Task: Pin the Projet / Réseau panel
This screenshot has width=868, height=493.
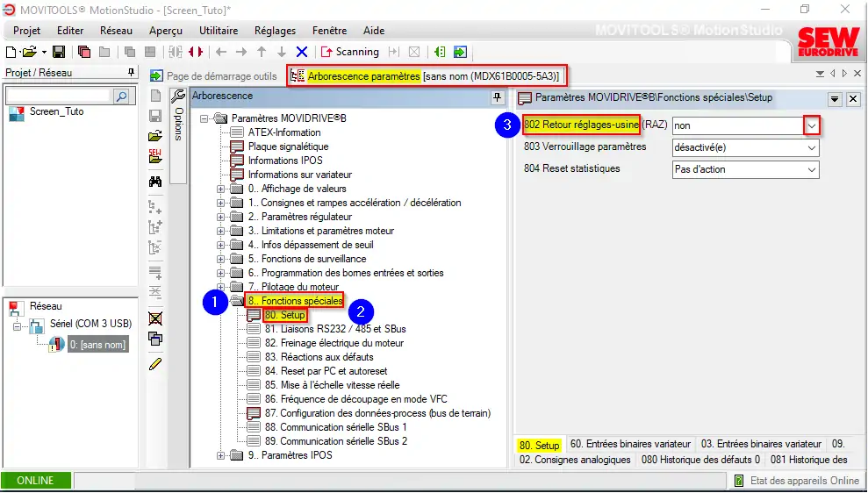Action: 131,73
